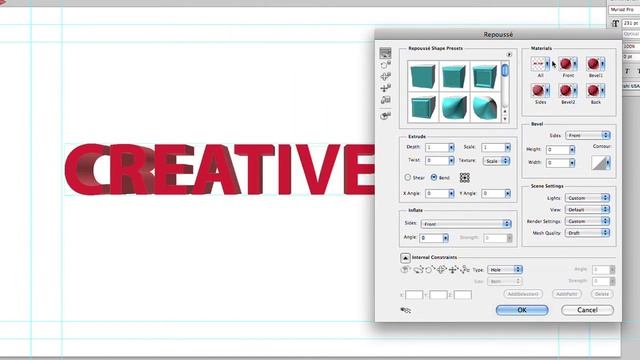Open the Lights dropdown in Scene Settings
The width and height of the screenshot is (640, 360).
pos(588,198)
